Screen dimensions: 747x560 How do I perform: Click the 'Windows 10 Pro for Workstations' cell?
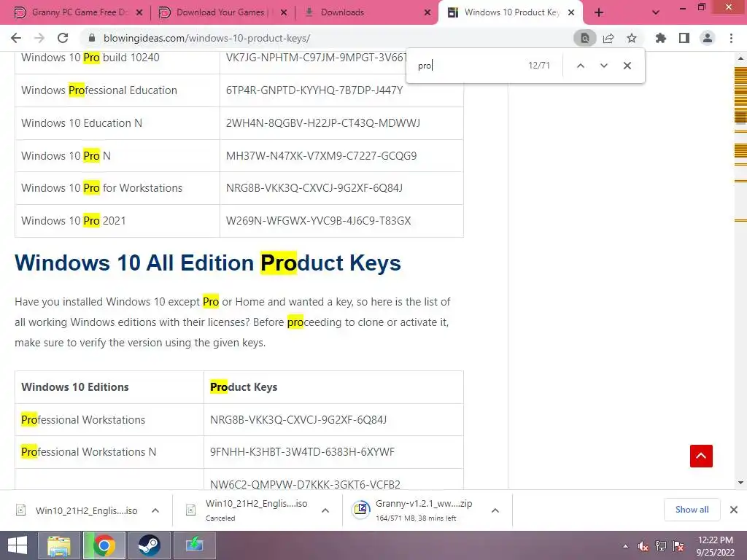coord(117,188)
